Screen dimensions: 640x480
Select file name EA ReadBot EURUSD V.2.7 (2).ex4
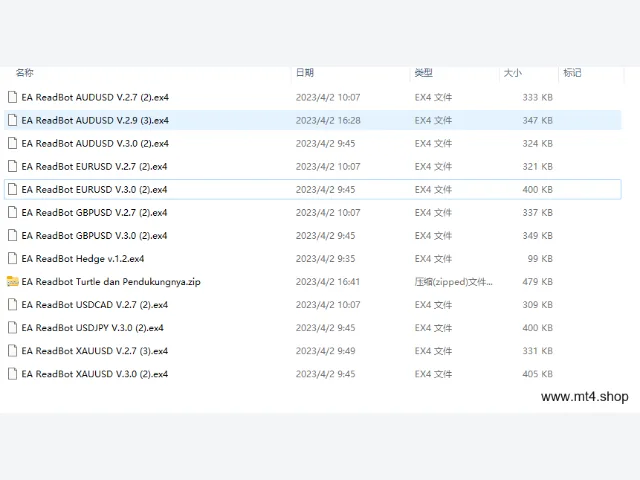(94, 167)
